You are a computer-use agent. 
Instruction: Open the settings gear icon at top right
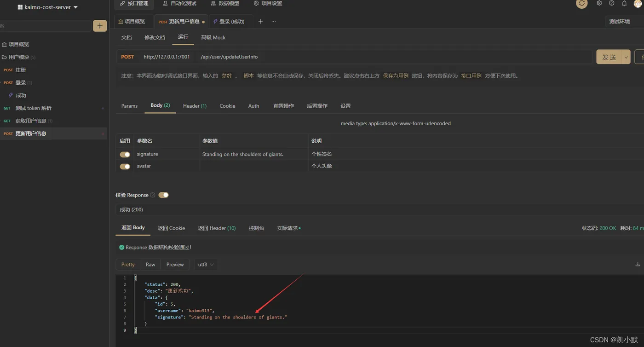[599, 3]
